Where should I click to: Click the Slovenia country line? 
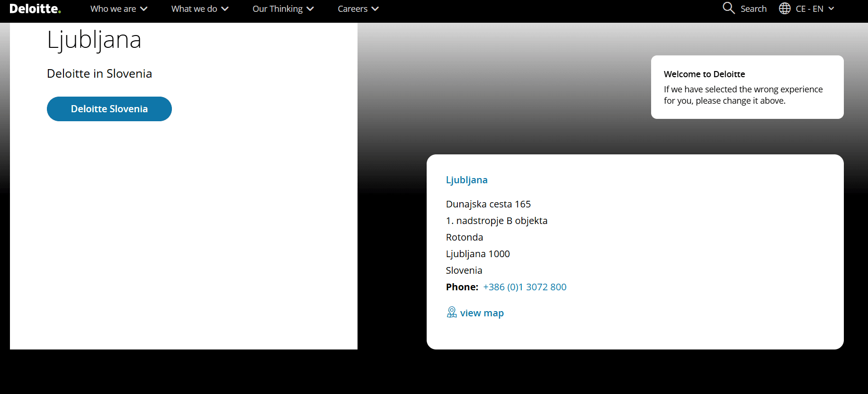(464, 270)
